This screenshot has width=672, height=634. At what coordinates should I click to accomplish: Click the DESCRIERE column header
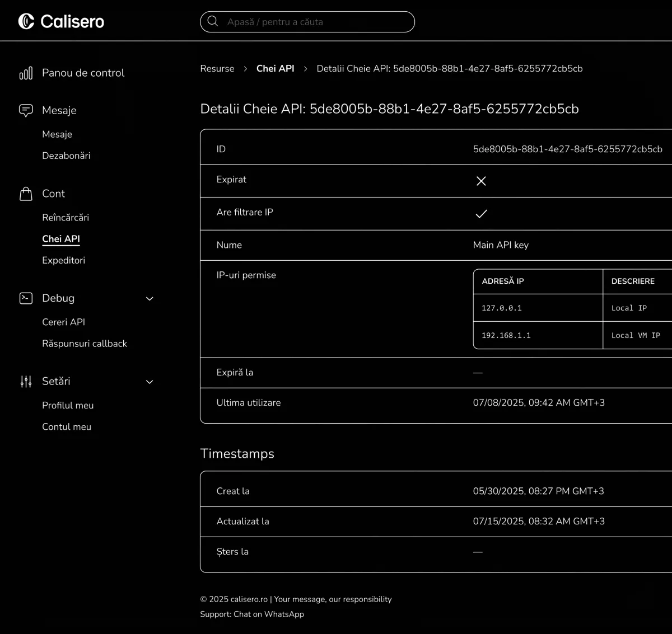(x=633, y=281)
